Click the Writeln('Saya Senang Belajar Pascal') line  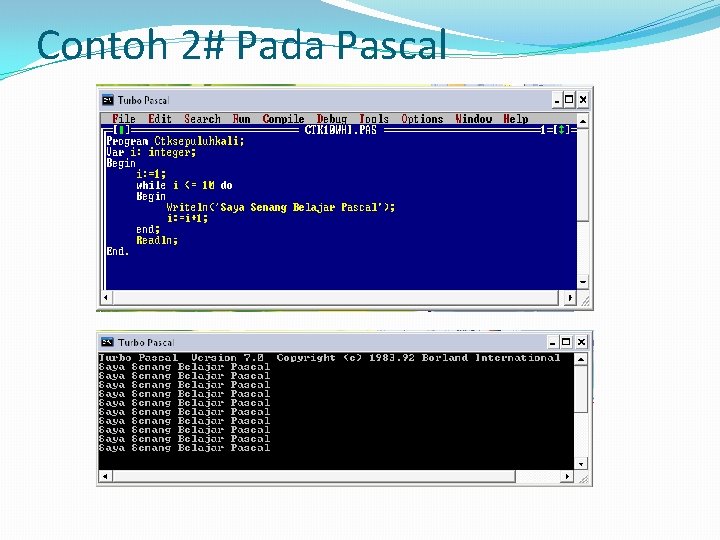[281, 207]
